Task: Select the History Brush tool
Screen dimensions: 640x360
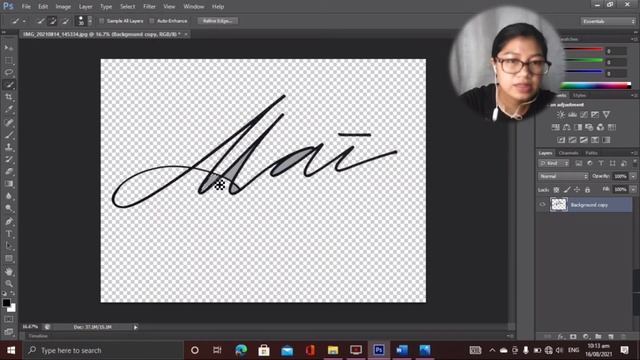Action: tap(9, 159)
